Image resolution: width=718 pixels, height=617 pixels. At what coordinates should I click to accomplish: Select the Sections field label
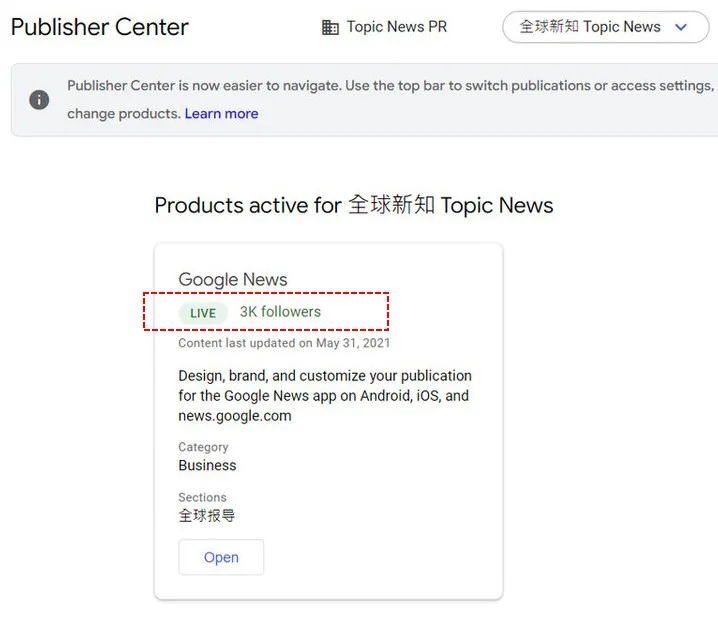coord(202,497)
